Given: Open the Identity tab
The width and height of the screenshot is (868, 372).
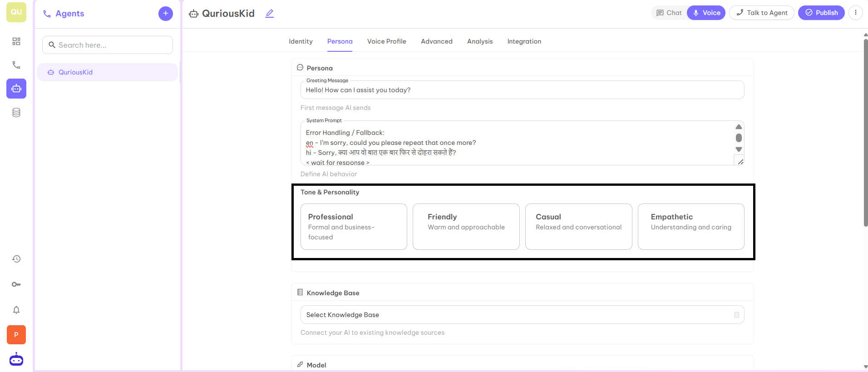Looking at the screenshot, I should click(301, 41).
